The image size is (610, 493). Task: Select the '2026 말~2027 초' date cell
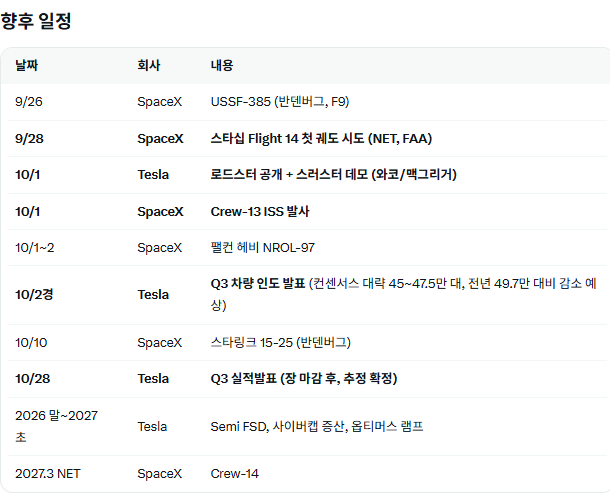pyautogui.click(x=56, y=426)
